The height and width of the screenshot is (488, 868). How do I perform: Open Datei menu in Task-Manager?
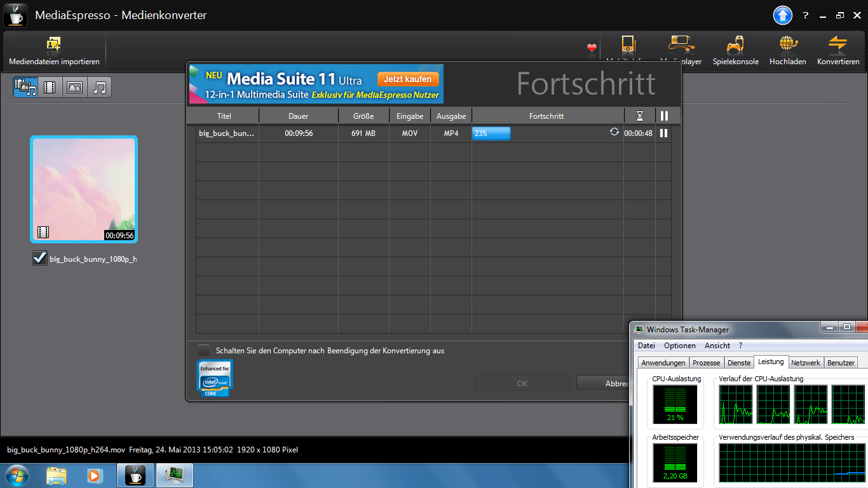pyautogui.click(x=646, y=346)
